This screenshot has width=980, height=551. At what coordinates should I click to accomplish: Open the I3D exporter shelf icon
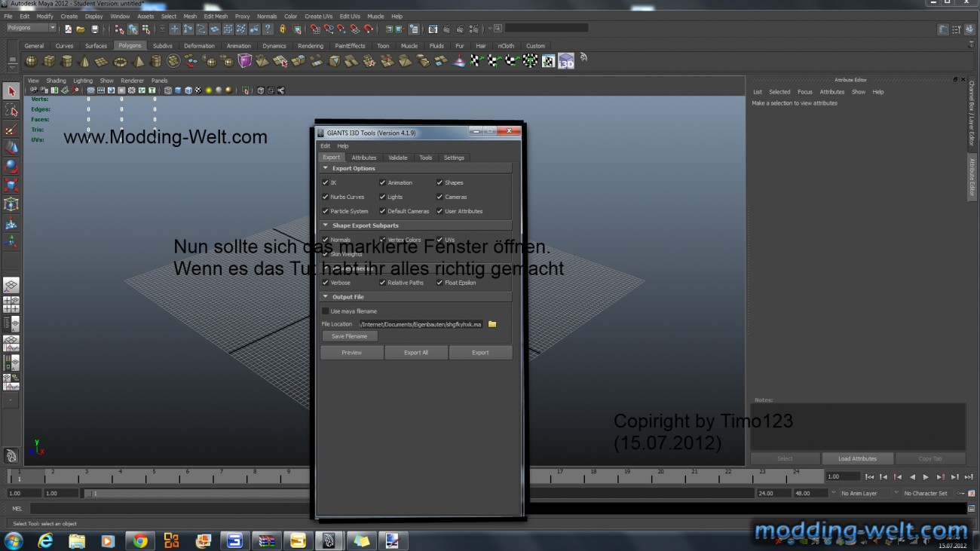pos(566,61)
